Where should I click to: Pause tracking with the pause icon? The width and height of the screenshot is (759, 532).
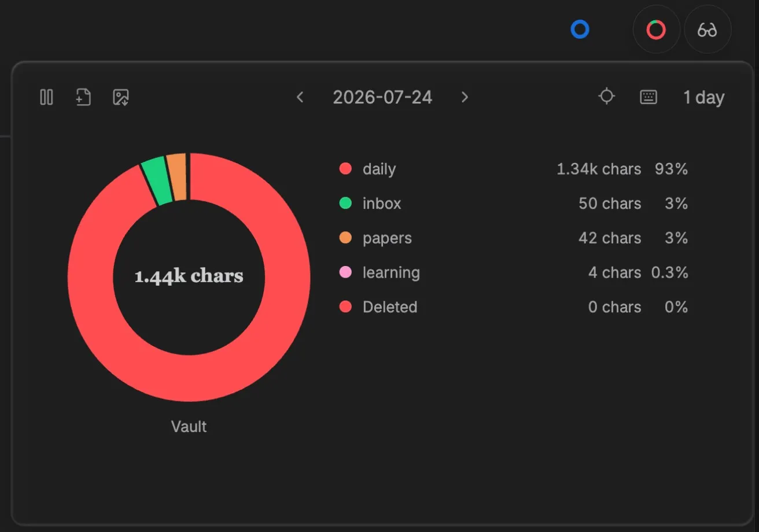pos(46,97)
